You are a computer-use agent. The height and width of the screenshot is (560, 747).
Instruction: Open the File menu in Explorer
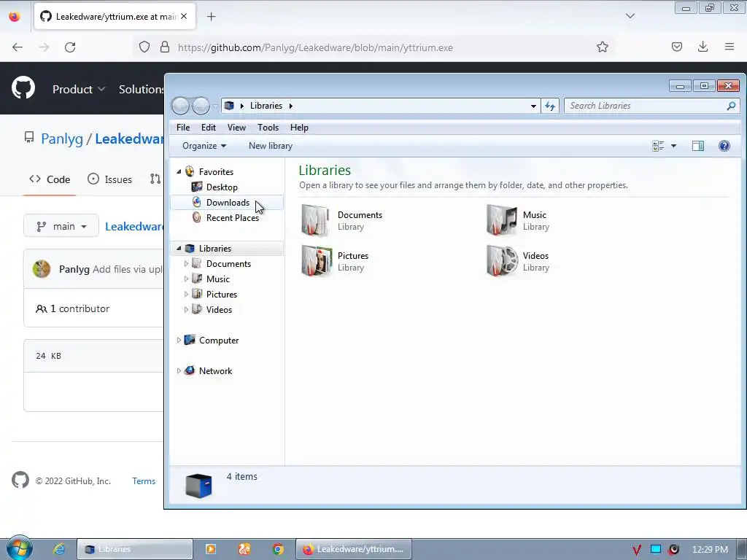coord(183,128)
